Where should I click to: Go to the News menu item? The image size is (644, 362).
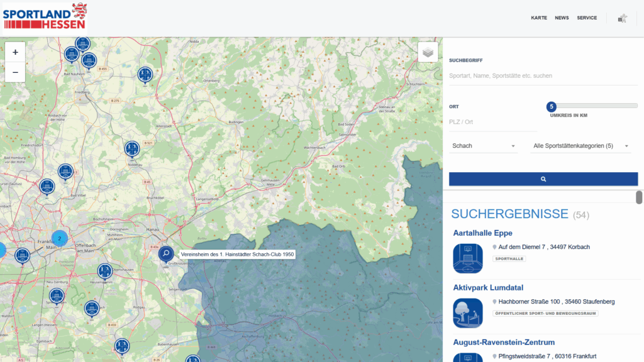[562, 18]
